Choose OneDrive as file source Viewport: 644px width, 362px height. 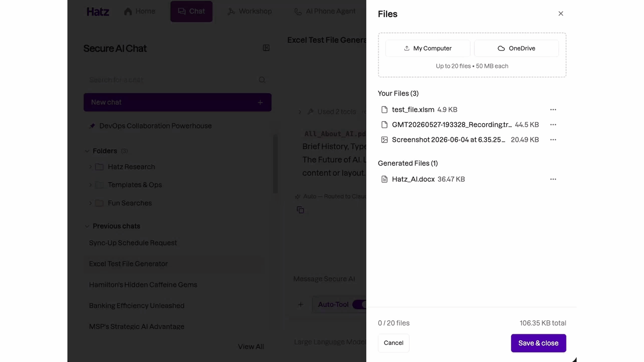516,48
